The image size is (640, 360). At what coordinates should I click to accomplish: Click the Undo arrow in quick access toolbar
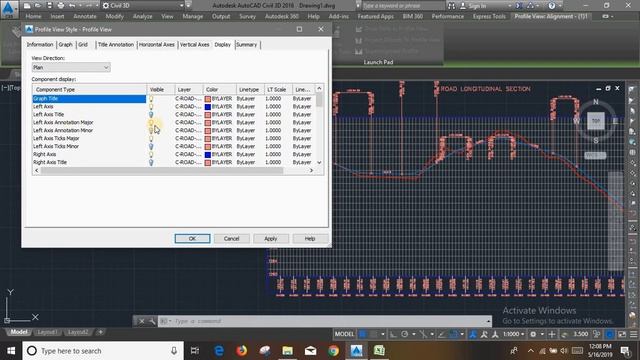pyautogui.click(x=72, y=6)
